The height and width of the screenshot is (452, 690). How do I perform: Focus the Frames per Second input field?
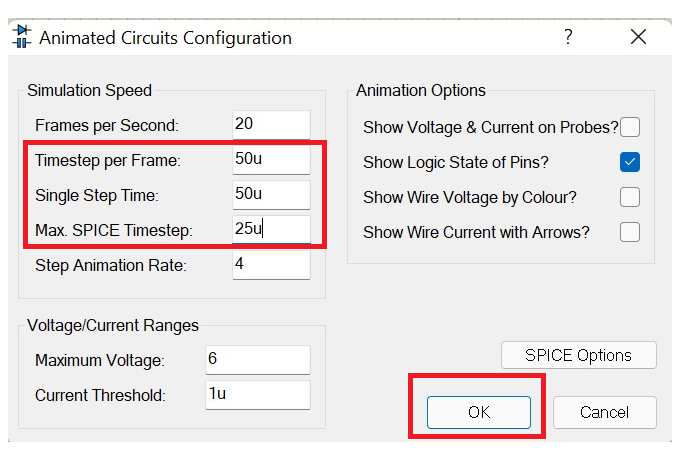[271, 125]
